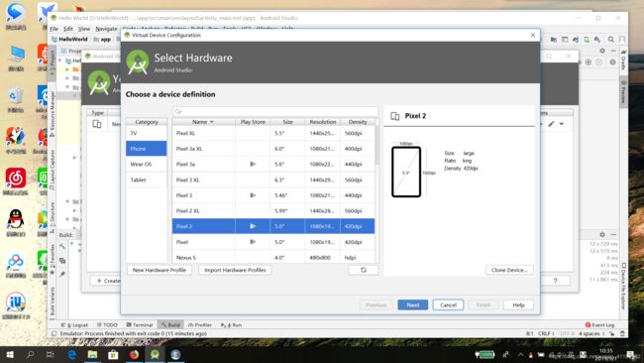Click Import Hardware Profiles button
The width and height of the screenshot is (644, 363).
[x=235, y=270]
